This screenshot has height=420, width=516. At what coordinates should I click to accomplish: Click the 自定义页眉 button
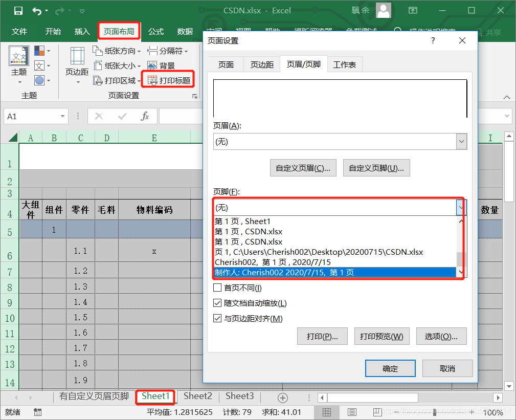[x=303, y=168]
